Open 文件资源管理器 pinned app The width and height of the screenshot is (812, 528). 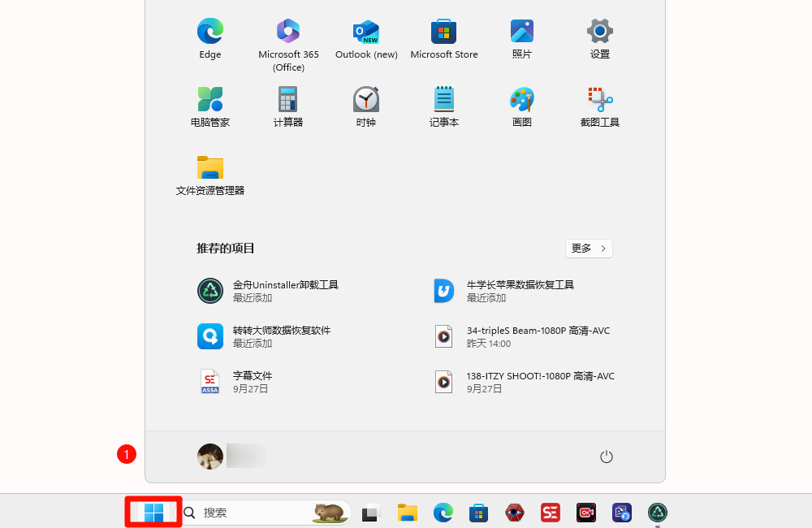(x=210, y=175)
